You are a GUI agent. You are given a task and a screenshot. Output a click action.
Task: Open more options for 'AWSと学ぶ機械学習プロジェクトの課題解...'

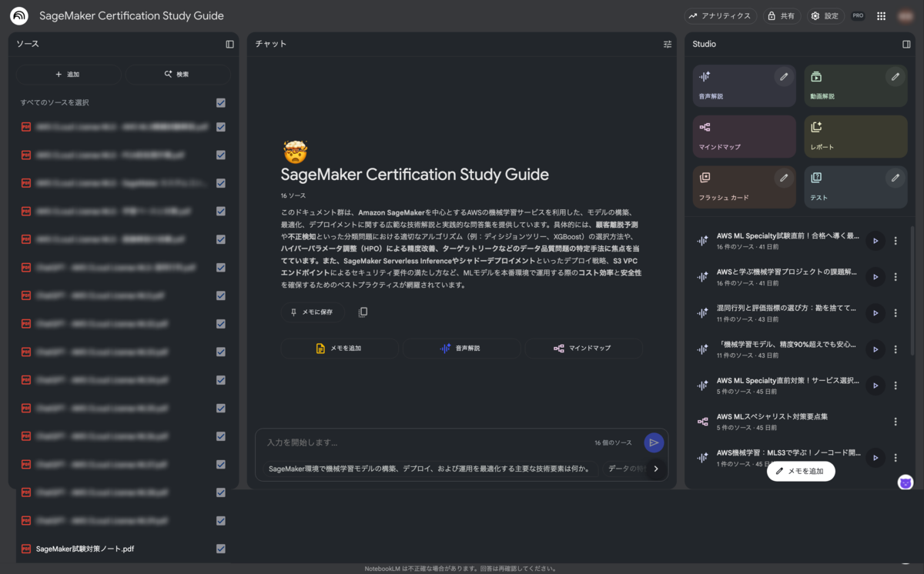coord(896,277)
